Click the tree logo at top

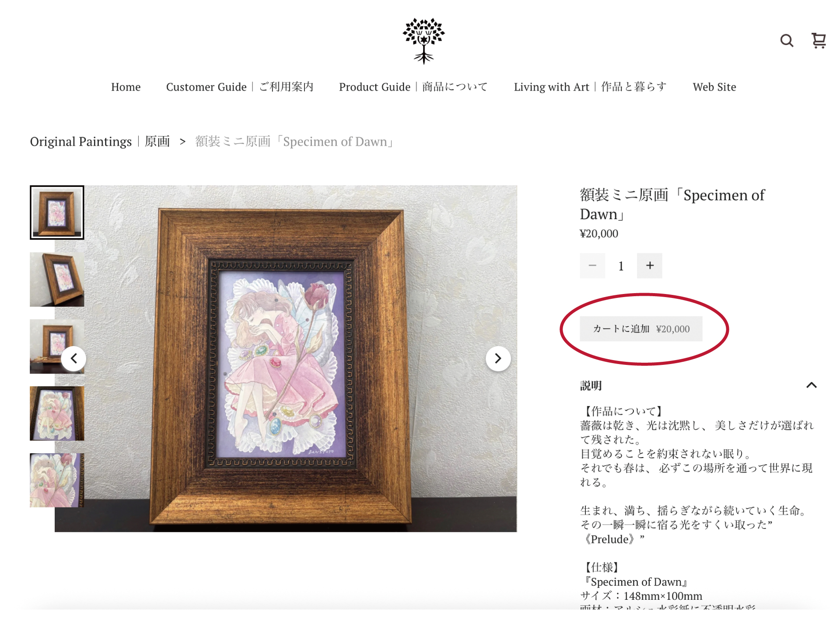(423, 41)
